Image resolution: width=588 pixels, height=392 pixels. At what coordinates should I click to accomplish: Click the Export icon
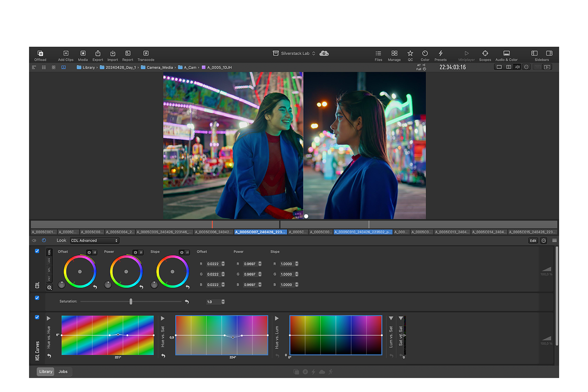click(98, 54)
